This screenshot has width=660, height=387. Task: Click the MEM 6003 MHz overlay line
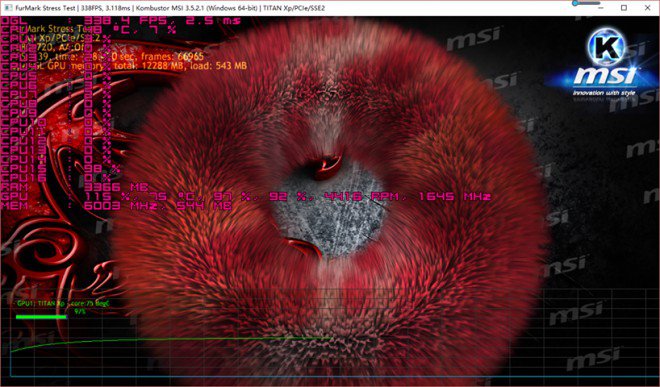tap(117, 206)
